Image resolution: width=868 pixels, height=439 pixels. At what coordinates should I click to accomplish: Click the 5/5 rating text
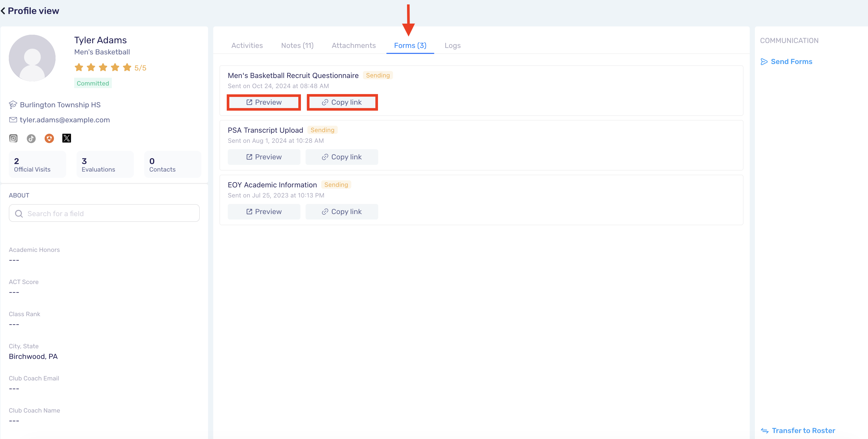(140, 68)
